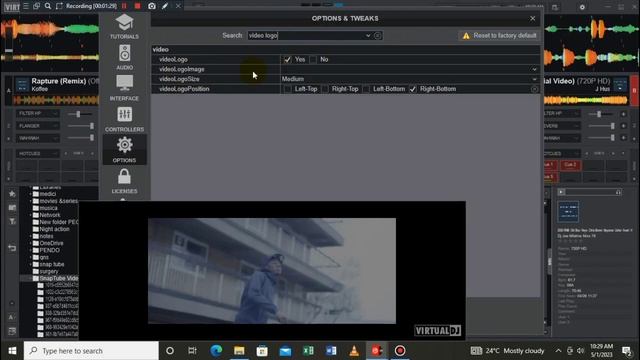Choose Left-Top logo position
640x360 pixels.
(x=288, y=89)
